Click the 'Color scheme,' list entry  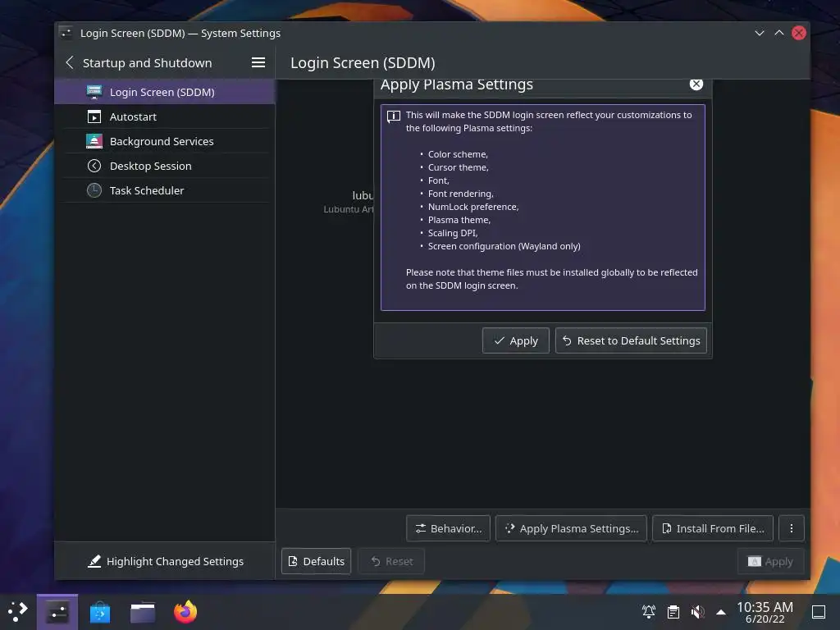458,154
